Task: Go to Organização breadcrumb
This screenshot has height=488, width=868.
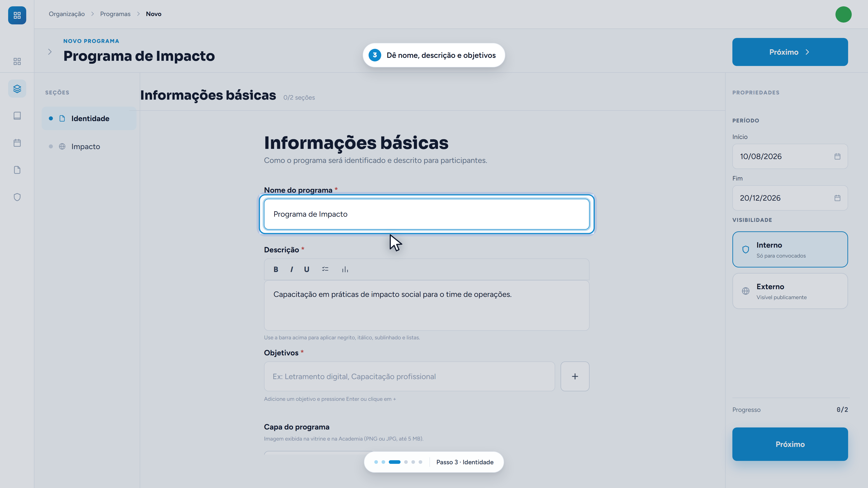Action: 67,14
